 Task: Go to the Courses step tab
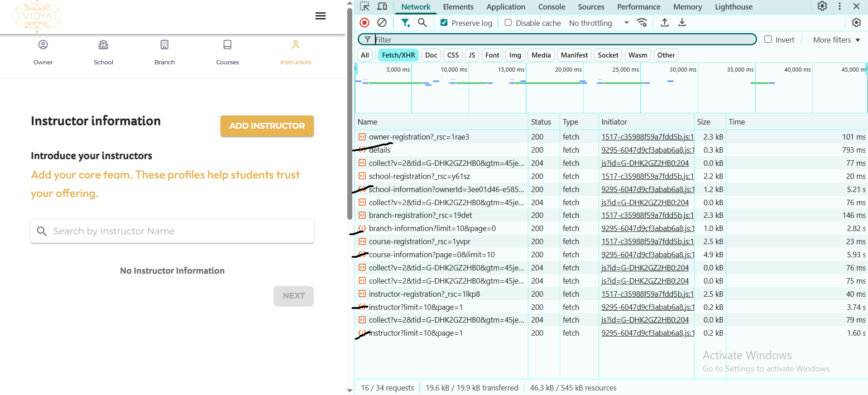[x=227, y=52]
